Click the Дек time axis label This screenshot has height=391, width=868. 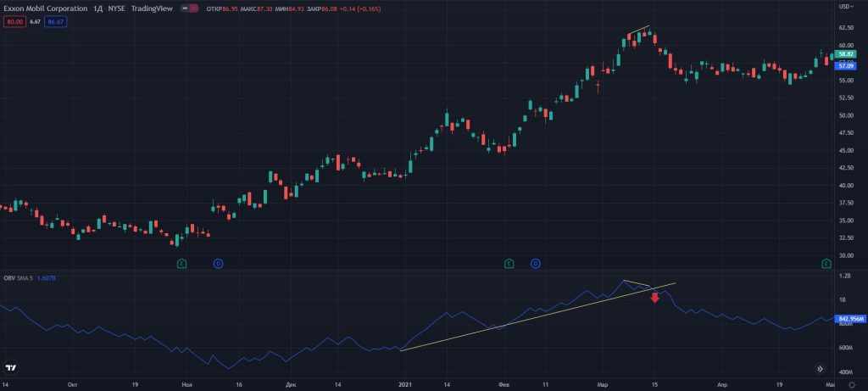coord(292,384)
